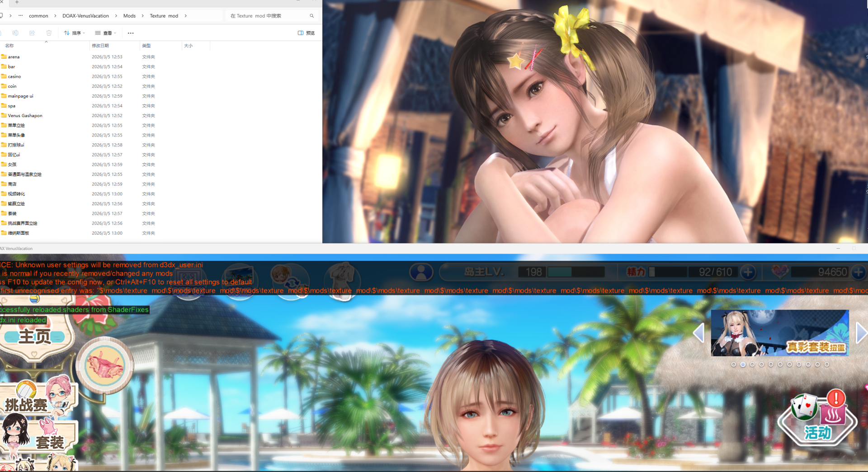Sort by the 修改日期 date column header
Screen dimensions: 868x472
[114, 46]
